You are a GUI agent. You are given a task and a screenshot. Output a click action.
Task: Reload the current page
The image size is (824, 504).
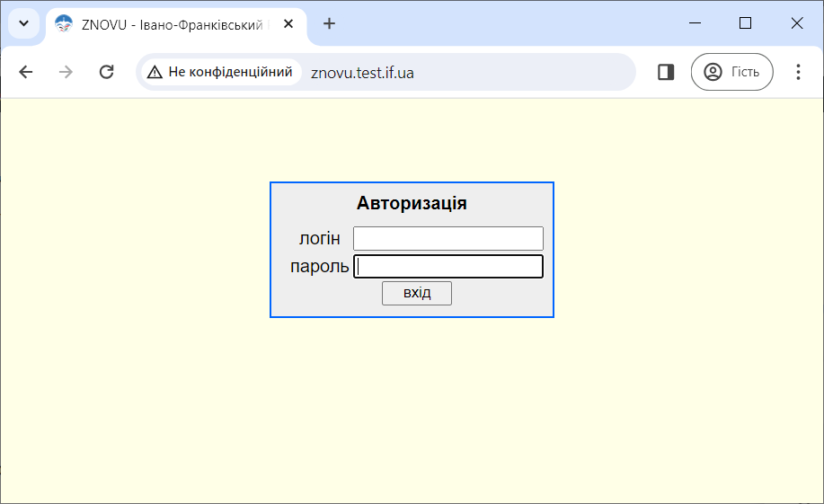106,72
